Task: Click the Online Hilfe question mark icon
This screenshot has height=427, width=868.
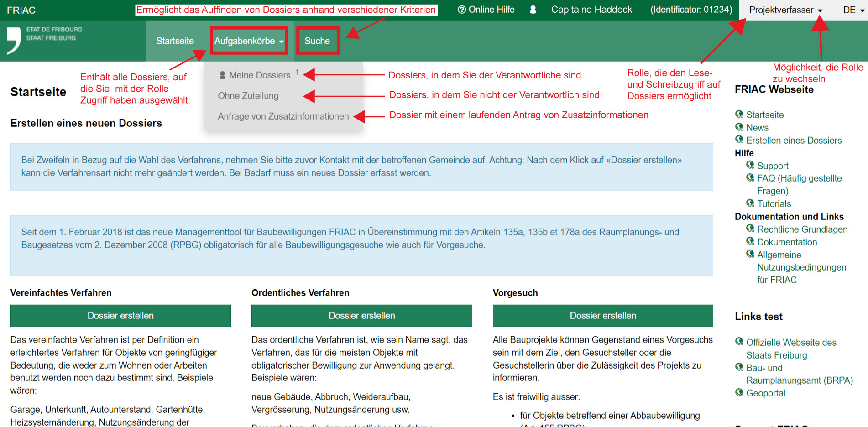Action: click(x=461, y=10)
